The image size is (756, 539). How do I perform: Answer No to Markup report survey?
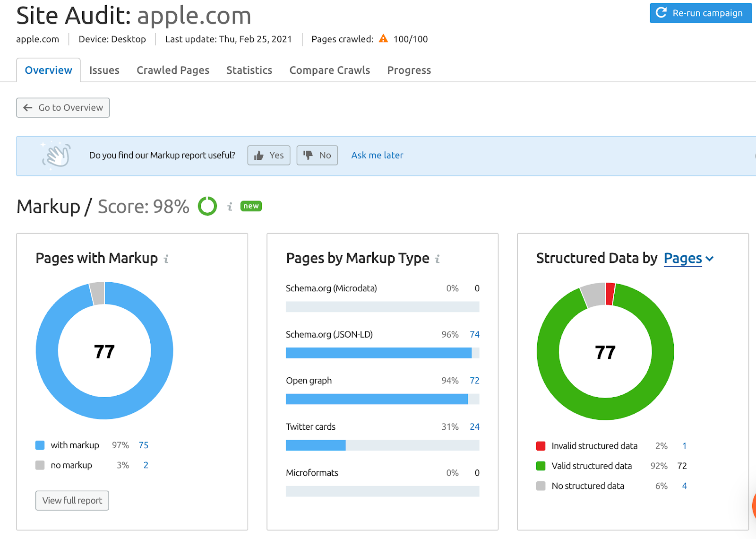point(317,156)
